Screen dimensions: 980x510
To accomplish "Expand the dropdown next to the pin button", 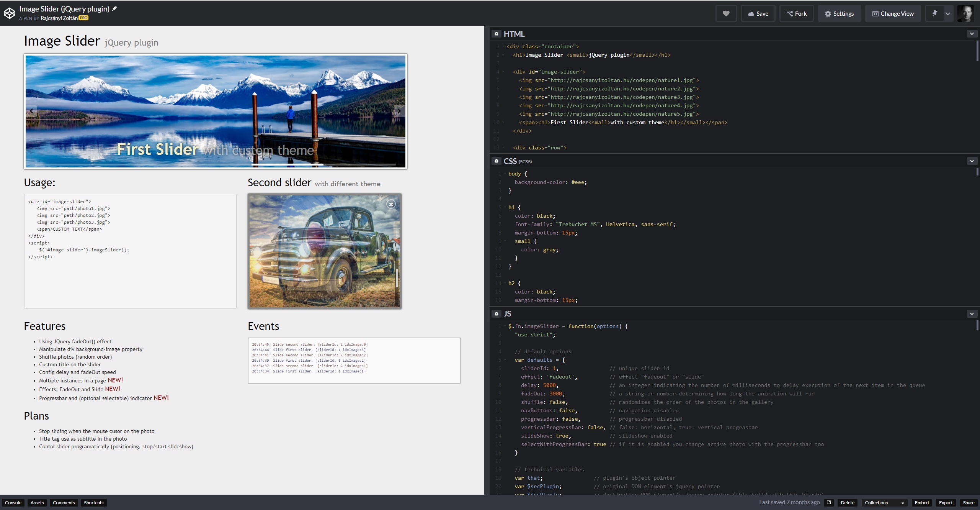I will click(947, 13).
